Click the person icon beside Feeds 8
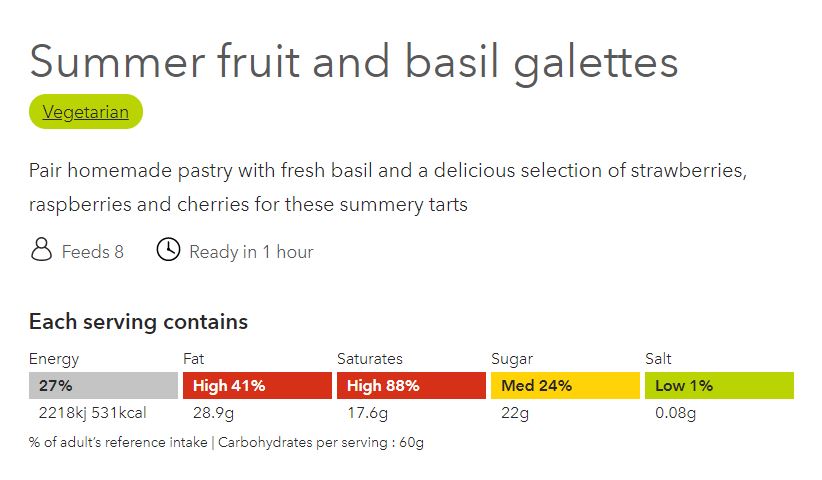Screen dimensions: 822x480 41,249
